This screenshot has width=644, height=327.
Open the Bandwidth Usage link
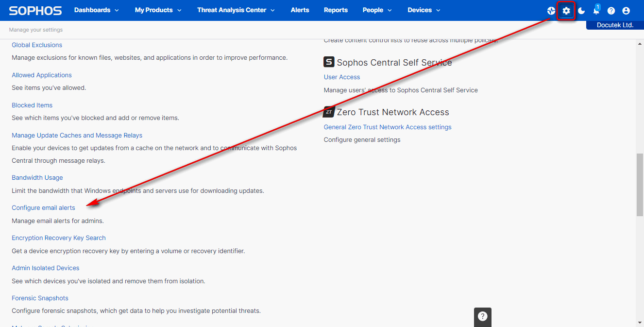37,177
